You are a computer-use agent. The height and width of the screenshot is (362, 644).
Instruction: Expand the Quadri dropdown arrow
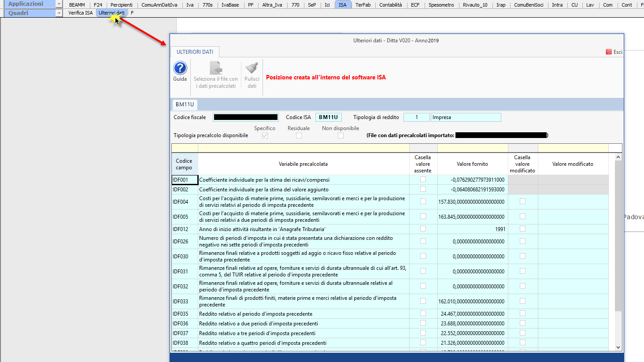[x=59, y=13]
